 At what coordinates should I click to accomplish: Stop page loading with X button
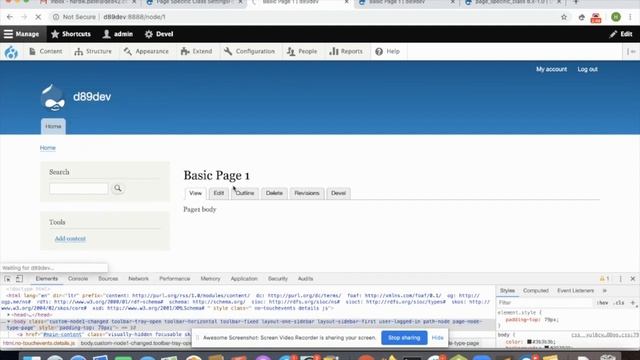38,17
